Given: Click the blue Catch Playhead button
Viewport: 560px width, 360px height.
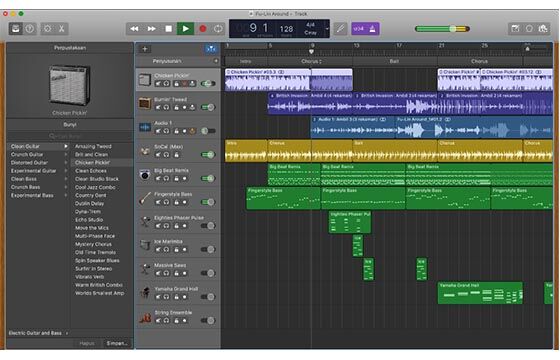Looking at the screenshot, I should (x=211, y=49).
